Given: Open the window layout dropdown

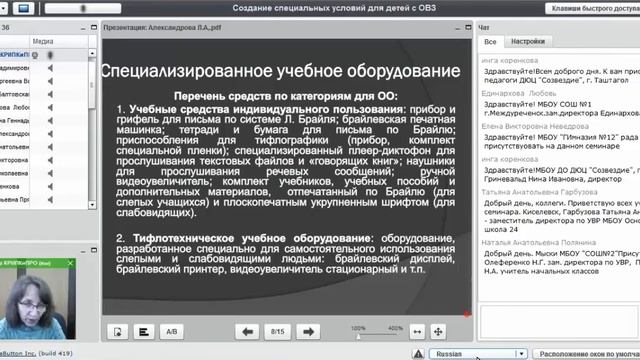Looking at the screenshot, I should click(x=587, y=354).
